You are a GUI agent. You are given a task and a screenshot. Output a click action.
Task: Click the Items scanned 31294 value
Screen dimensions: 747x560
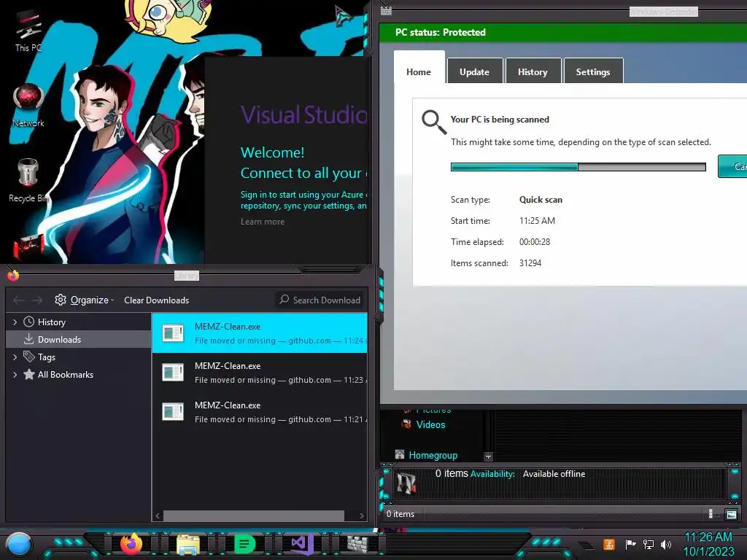tap(530, 262)
